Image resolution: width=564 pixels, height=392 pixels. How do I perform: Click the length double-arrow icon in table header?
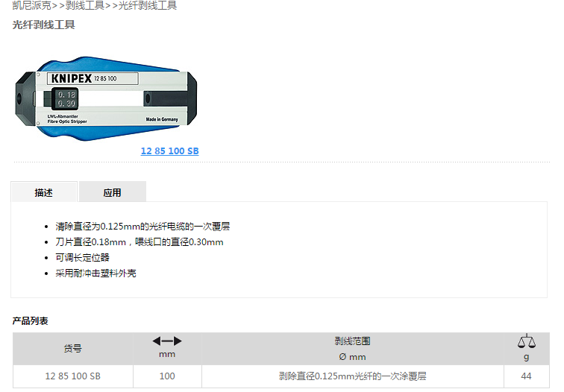click(167, 341)
